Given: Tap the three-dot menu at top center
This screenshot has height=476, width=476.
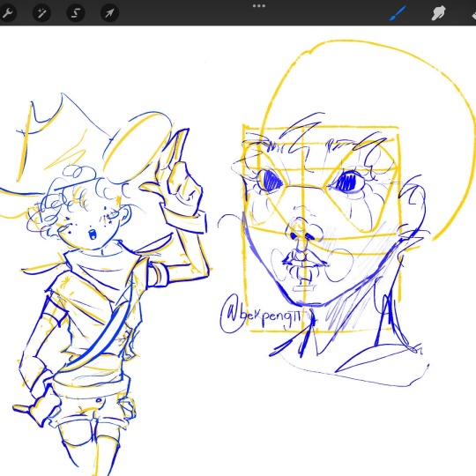Looking at the screenshot, I should 259,6.
